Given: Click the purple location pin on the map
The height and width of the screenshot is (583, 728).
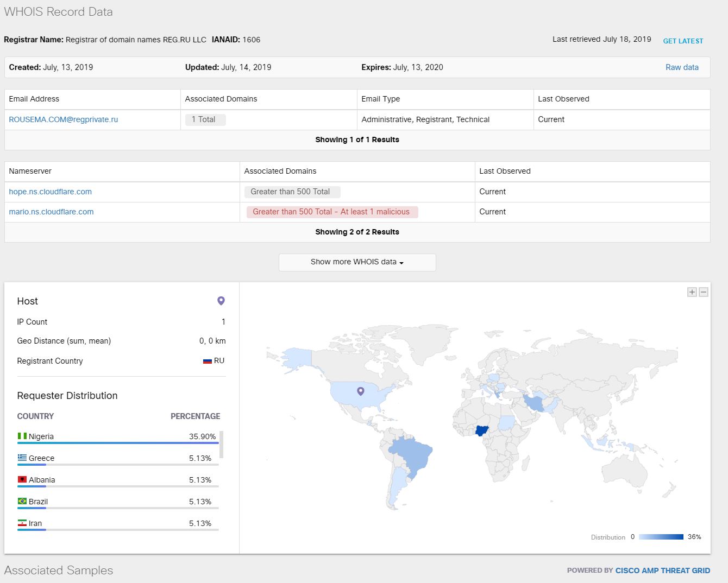Looking at the screenshot, I should 360,391.
